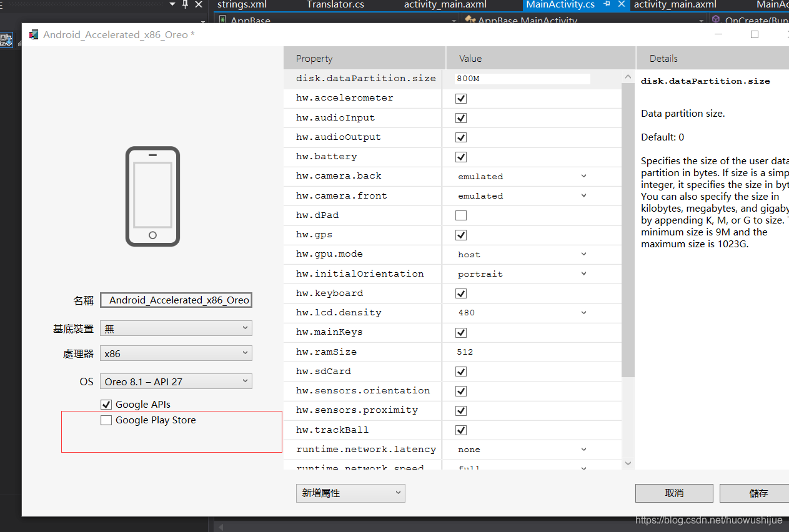Screen dimensions: 789x532
Task: Disable the hw.sensors.proximity checkbox
Action: [461, 410]
